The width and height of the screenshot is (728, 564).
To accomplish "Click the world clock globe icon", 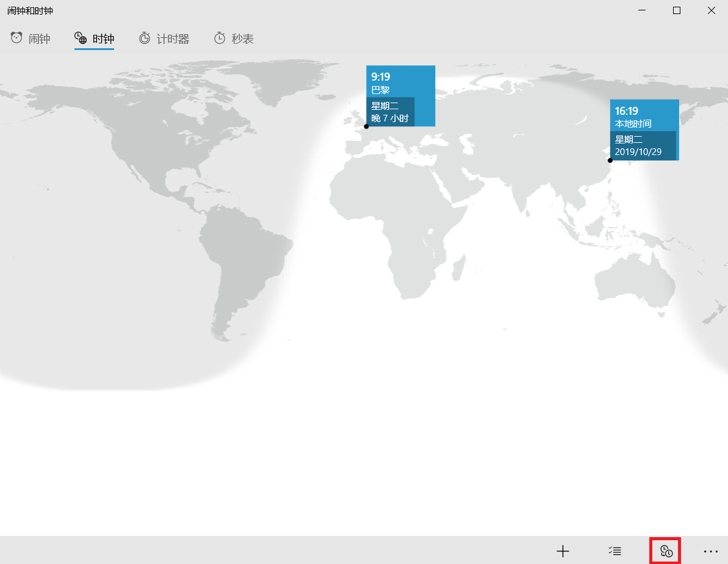I will pyautogui.click(x=81, y=38).
